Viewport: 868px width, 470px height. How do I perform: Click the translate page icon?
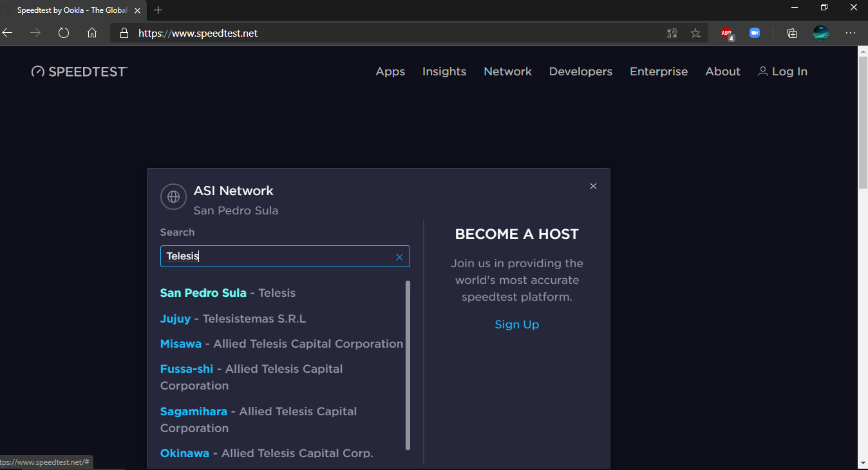pos(672,33)
